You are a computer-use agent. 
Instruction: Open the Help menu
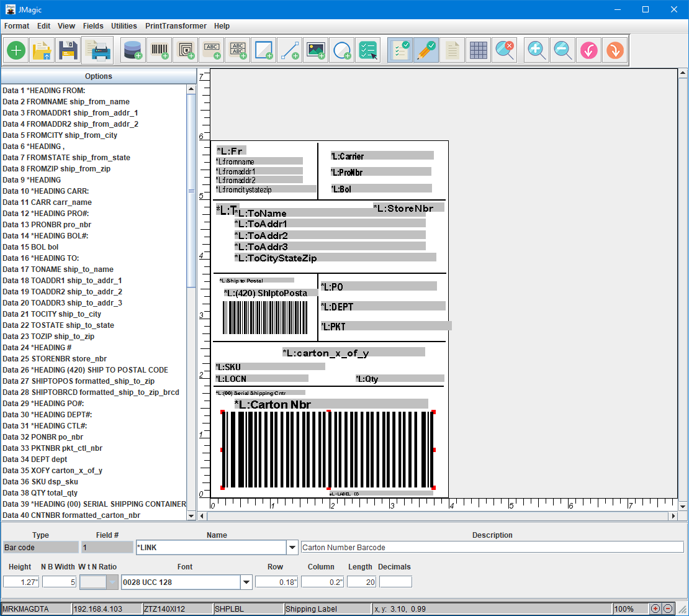222,26
